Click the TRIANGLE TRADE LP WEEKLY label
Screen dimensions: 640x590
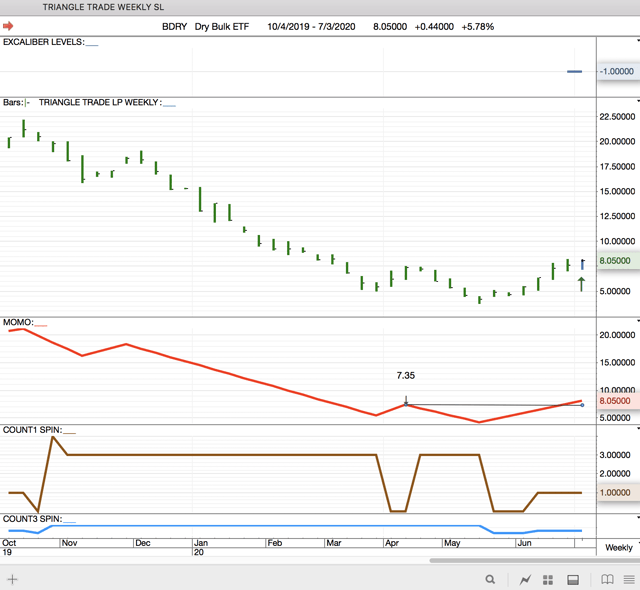coord(100,102)
